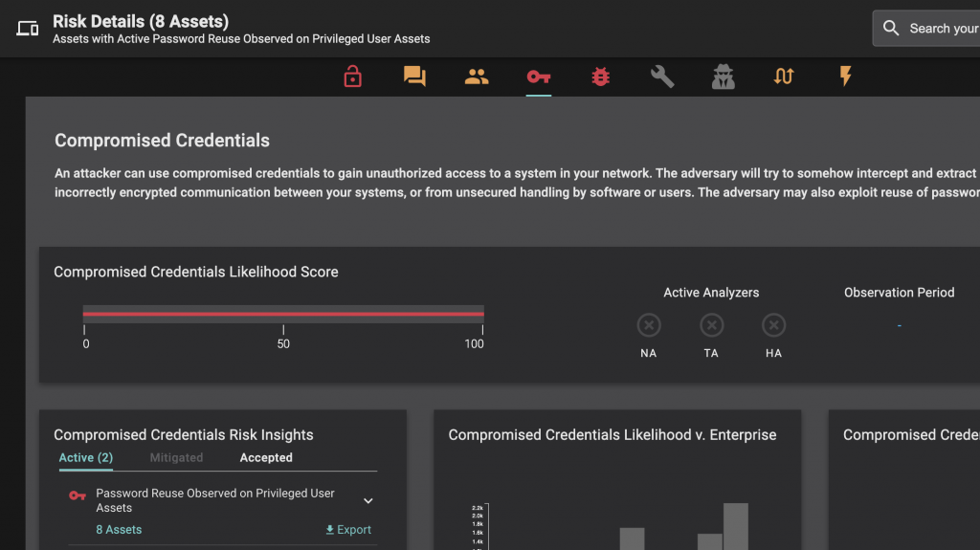Switch to the Accepted tab
The width and height of the screenshot is (980, 550).
(266, 457)
